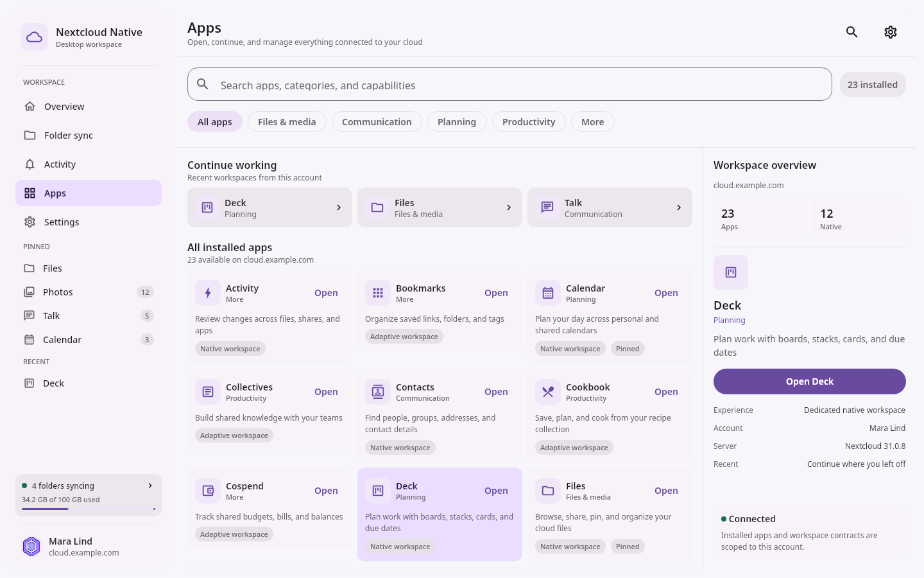Click the storage usage progress bar
The width and height of the screenshot is (924, 578).
pos(89,509)
